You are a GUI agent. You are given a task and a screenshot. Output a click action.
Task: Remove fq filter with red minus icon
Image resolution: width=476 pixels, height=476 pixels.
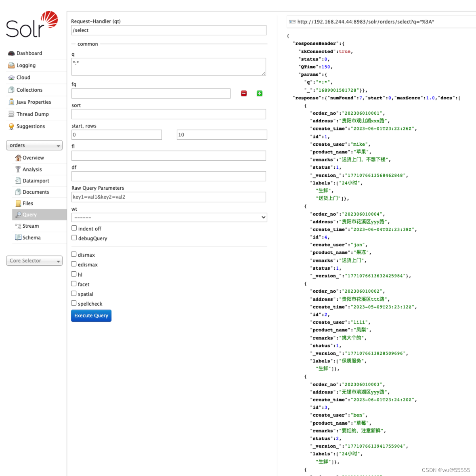pyautogui.click(x=244, y=94)
